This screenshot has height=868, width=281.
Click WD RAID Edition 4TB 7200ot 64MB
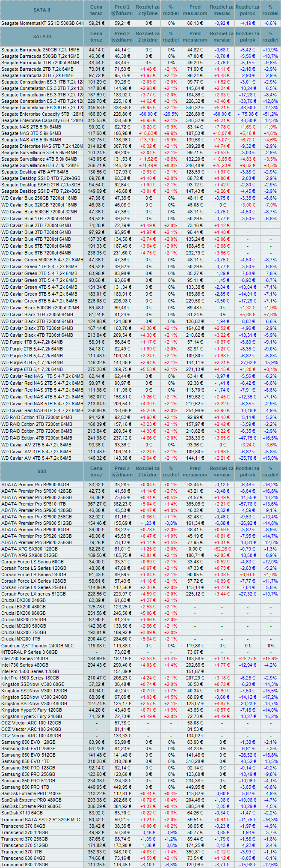(36, 438)
